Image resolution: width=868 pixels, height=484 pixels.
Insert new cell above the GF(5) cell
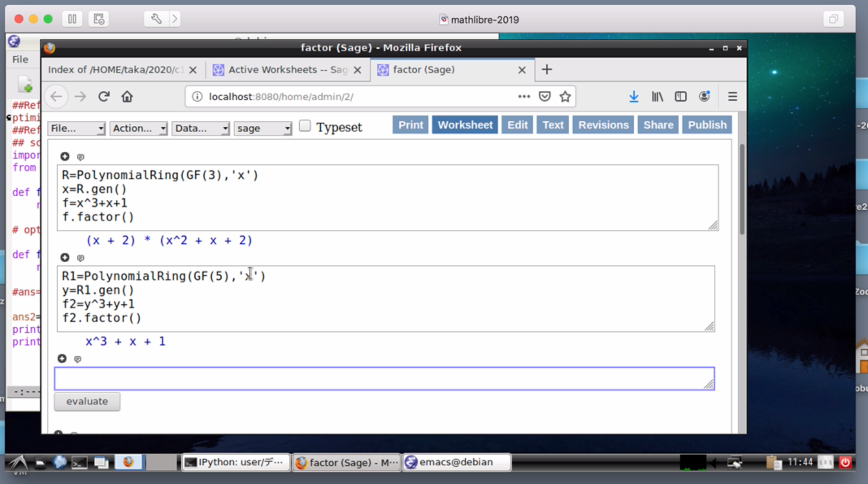point(65,257)
